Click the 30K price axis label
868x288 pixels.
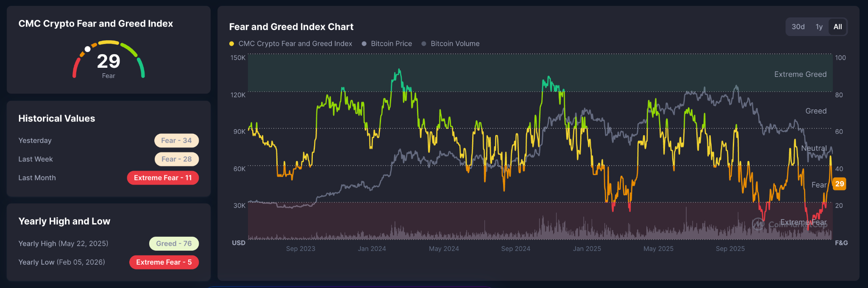239,206
